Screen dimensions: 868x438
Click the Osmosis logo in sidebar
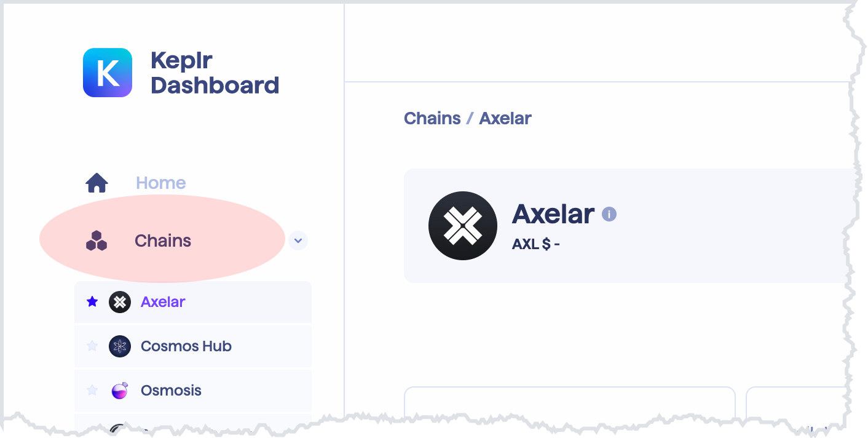pos(119,390)
